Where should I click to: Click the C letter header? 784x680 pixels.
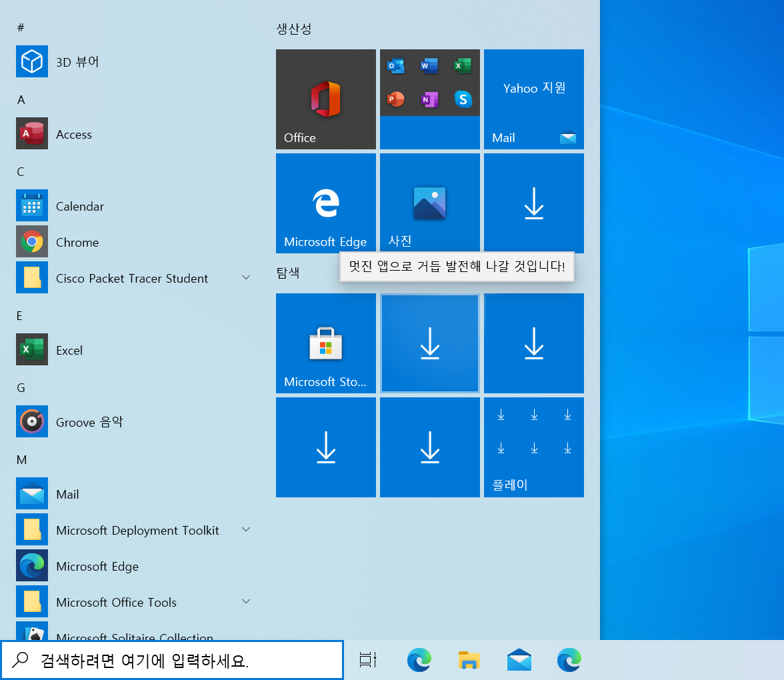point(21,172)
